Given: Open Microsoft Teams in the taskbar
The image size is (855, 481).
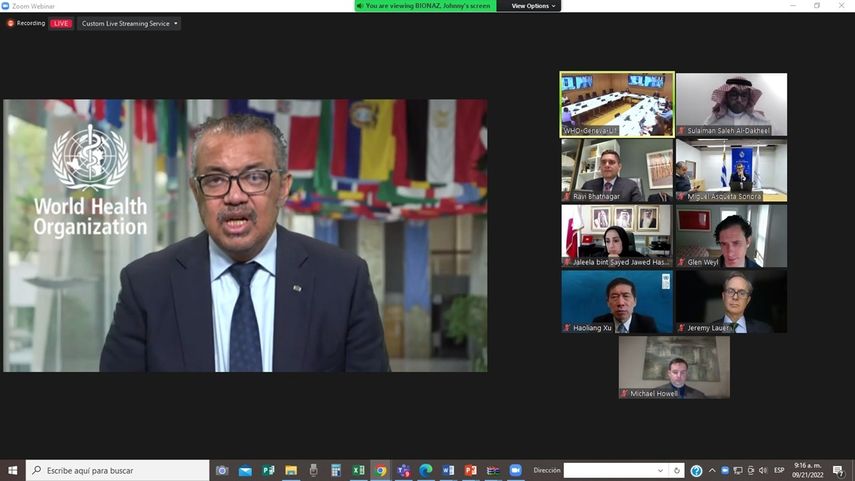Looking at the screenshot, I should point(403,471).
